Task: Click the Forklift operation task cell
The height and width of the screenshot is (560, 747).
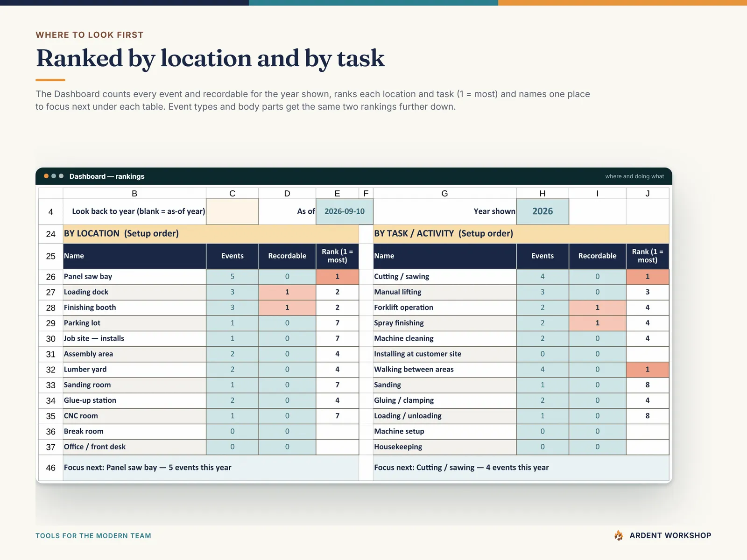Action: [444, 307]
